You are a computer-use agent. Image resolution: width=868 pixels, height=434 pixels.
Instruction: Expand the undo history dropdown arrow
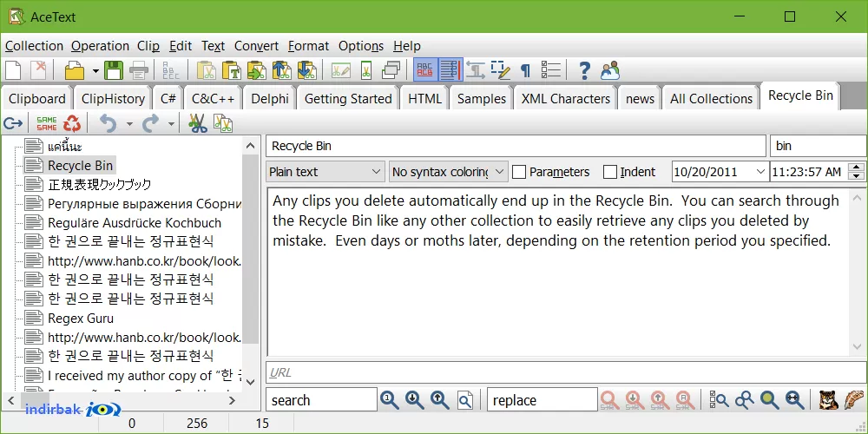click(129, 124)
